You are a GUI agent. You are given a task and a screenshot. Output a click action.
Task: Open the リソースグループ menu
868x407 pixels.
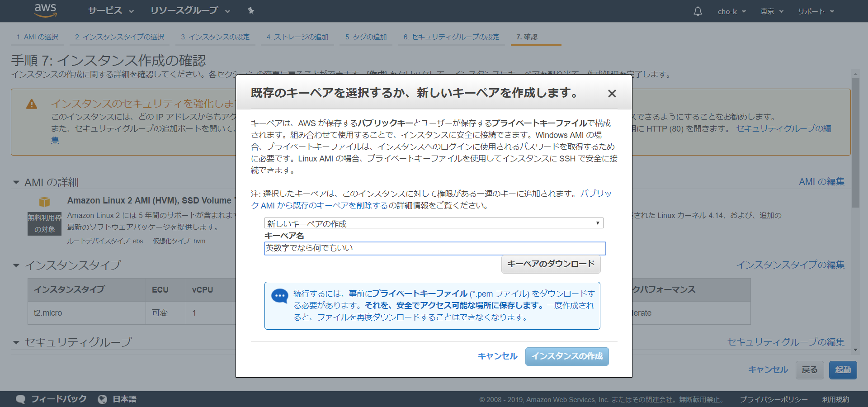click(190, 11)
